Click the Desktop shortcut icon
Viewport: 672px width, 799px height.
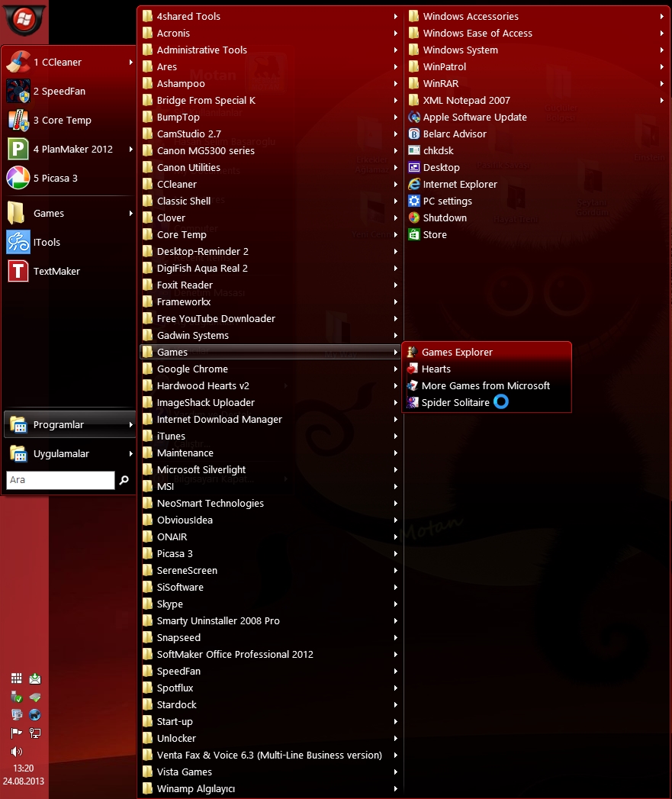click(x=414, y=168)
